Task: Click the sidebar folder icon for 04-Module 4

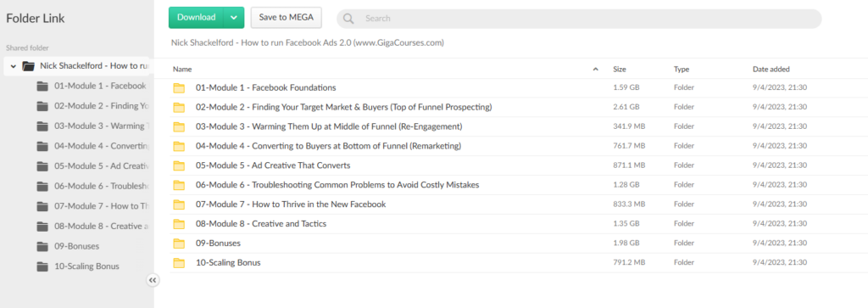Action: point(42,146)
